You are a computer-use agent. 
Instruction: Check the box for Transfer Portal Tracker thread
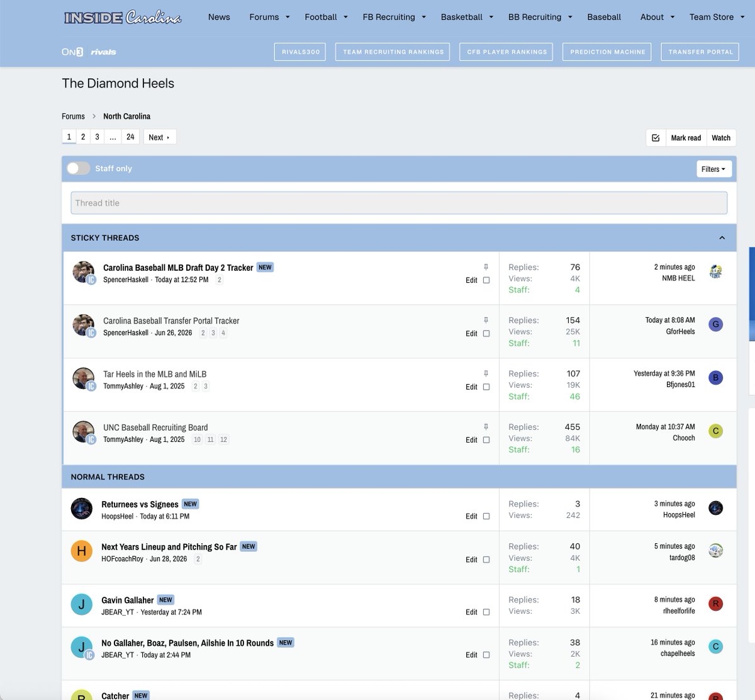486,334
